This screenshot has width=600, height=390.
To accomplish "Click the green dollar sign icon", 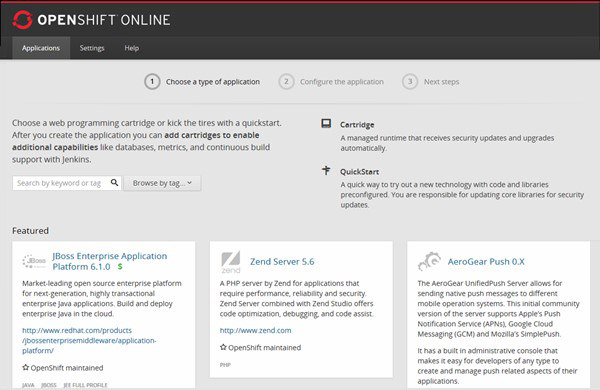I will [x=120, y=266].
